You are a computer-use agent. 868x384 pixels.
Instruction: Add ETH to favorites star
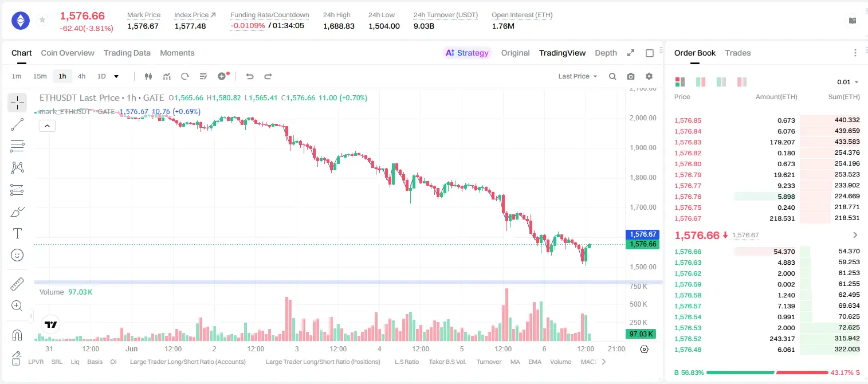pos(42,19)
